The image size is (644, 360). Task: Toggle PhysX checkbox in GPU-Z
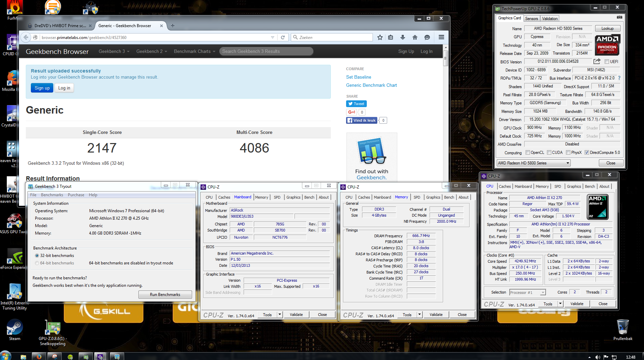568,153
